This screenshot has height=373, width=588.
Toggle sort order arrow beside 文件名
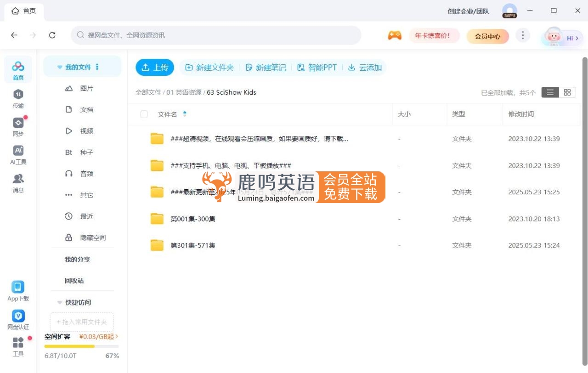pos(185,114)
